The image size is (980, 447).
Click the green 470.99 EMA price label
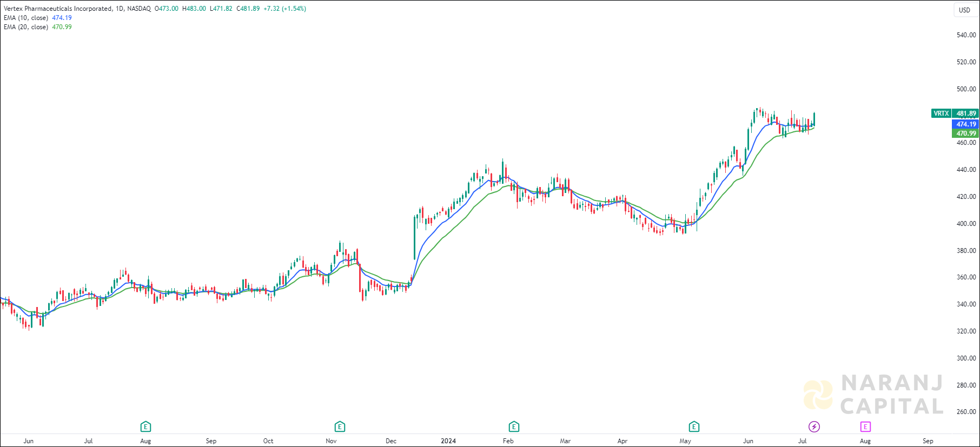[x=966, y=134]
